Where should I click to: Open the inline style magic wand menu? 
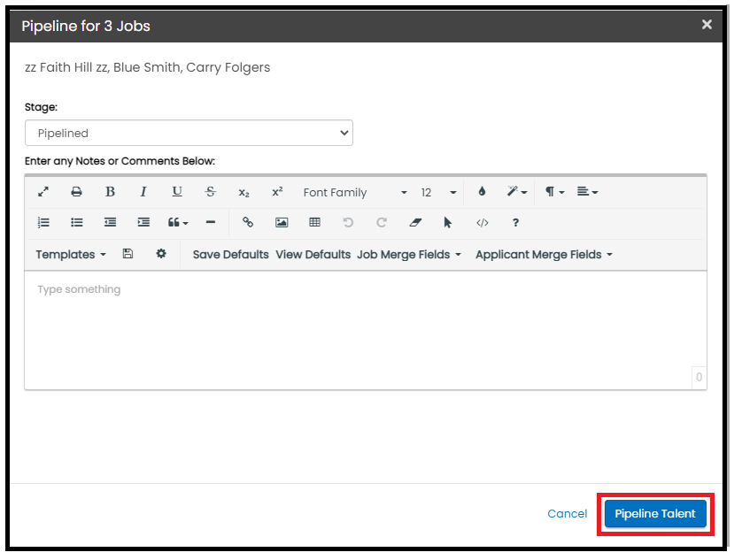[x=517, y=192]
